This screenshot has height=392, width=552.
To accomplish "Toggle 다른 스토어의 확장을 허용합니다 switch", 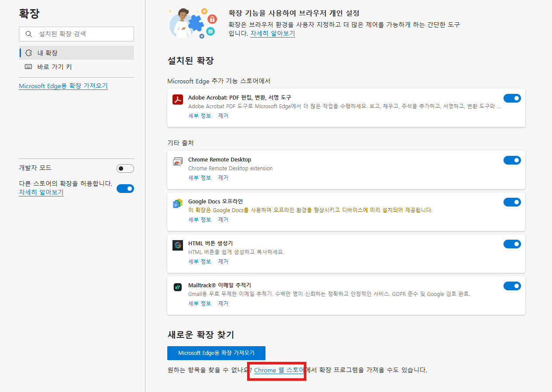I will (125, 189).
